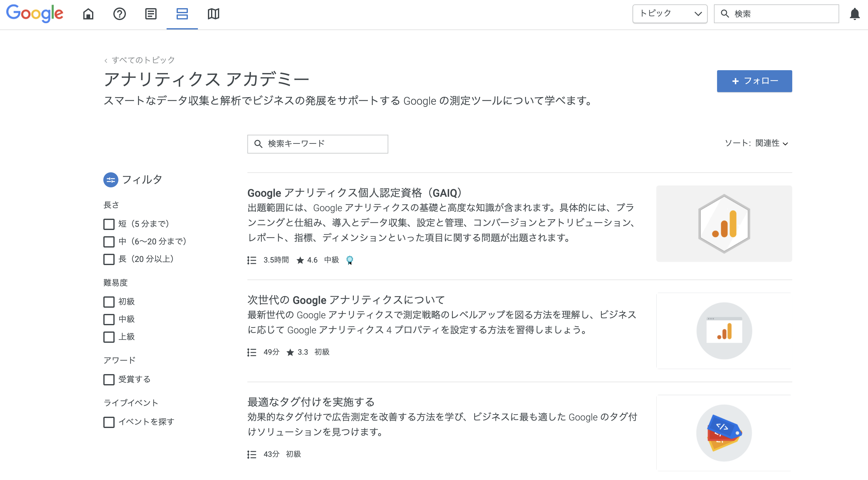The height and width of the screenshot is (480, 868).
Task: Check 中（6〜20 分まで） length filter
Action: (x=109, y=241)
